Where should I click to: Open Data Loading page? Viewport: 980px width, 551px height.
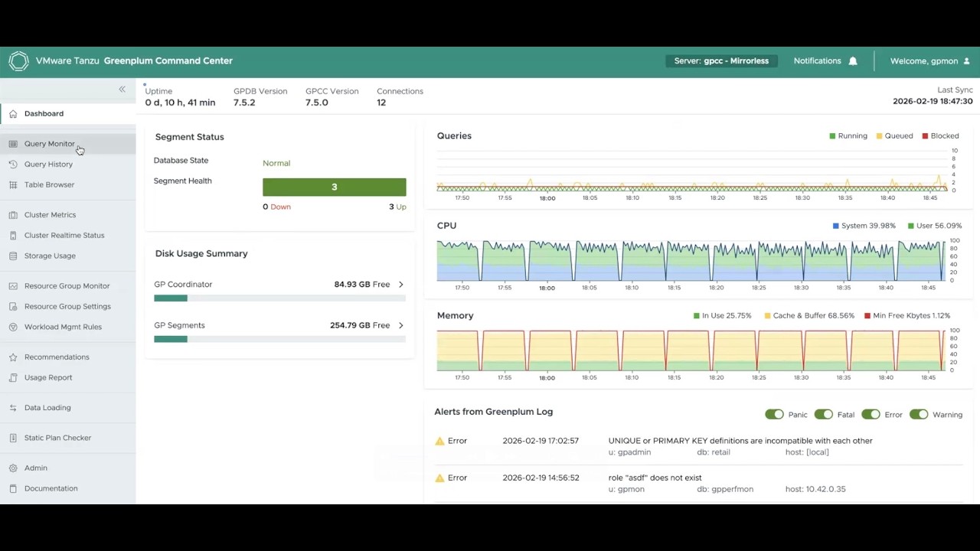point(67,408)
